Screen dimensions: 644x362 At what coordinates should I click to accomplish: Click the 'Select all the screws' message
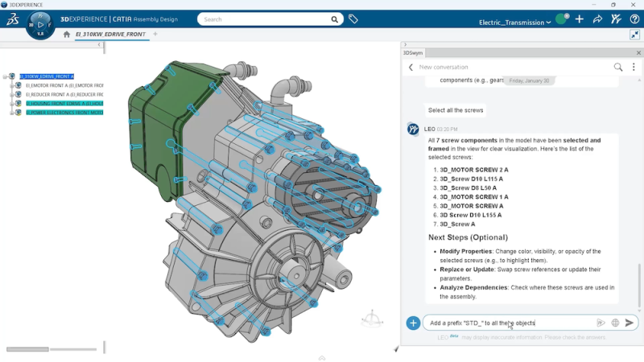coord(456,110)
